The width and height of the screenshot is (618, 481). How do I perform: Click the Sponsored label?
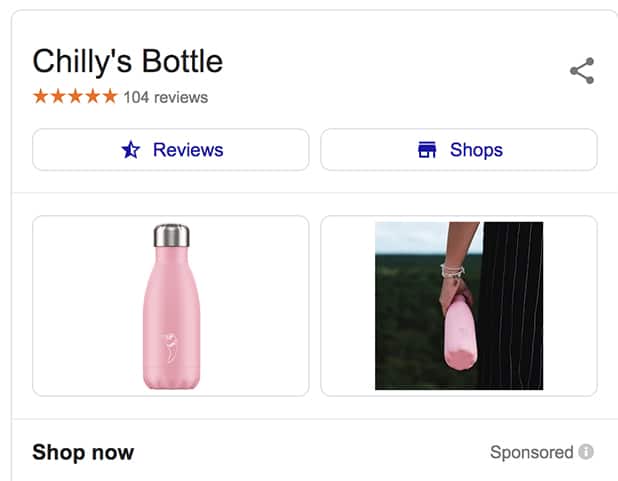531,452
